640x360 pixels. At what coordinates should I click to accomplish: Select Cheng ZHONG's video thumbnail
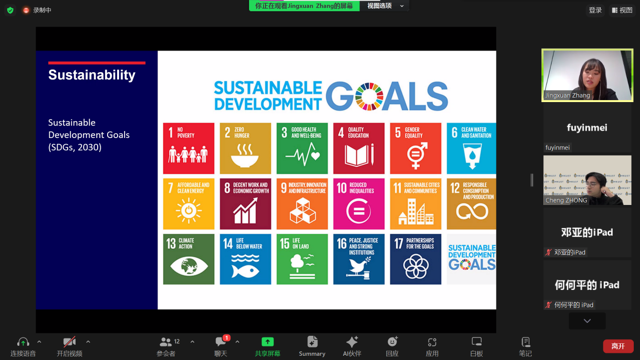587,180
